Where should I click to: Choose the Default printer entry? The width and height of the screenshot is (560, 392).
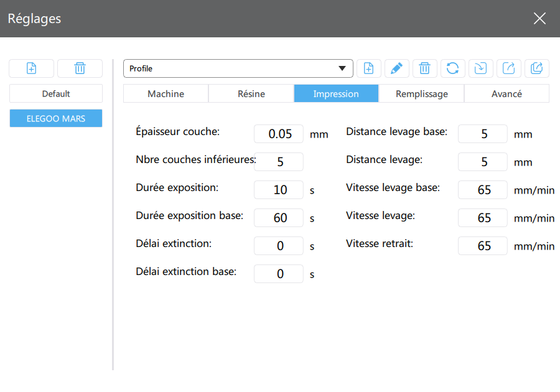click(x=56, y=94)
